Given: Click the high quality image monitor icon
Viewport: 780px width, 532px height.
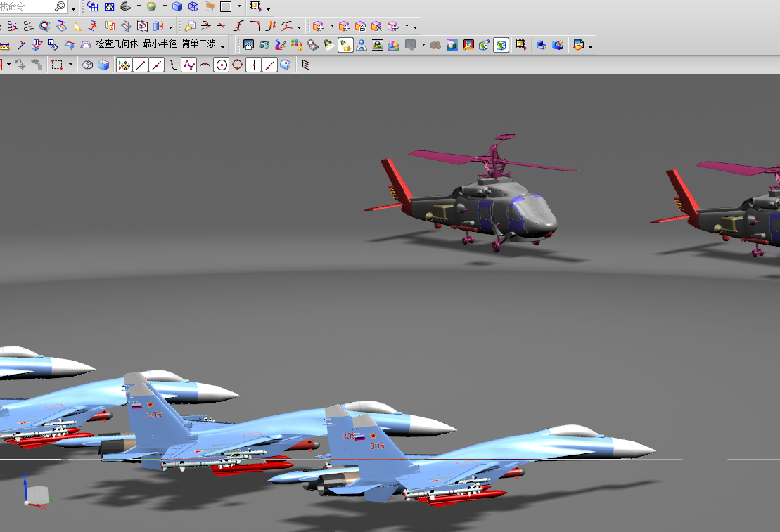Looking at the screenshot, I should click(x=248, y=45).
